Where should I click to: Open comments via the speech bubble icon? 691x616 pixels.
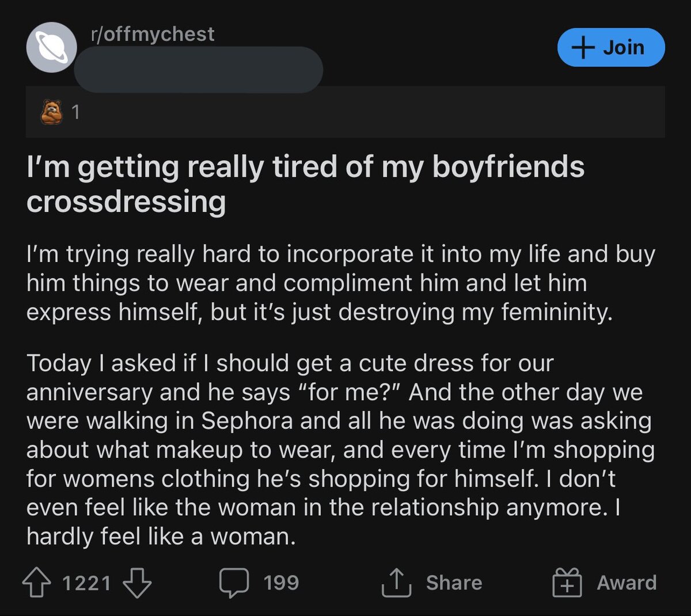[234, 583]
